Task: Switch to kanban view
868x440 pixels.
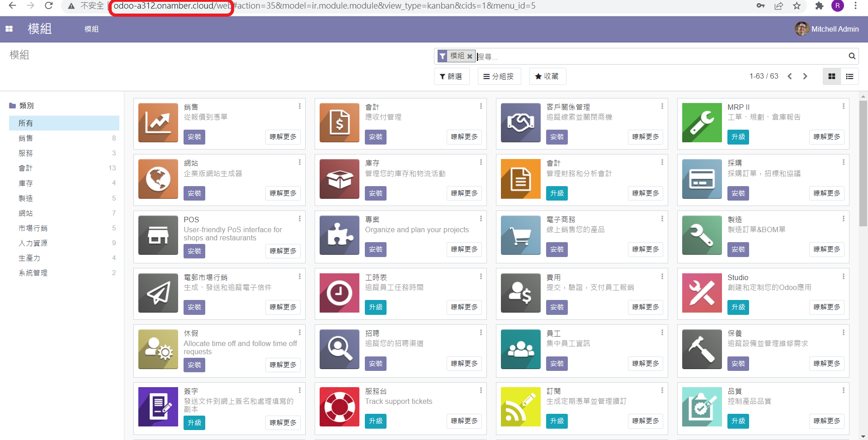Action: tap(831, 76)
